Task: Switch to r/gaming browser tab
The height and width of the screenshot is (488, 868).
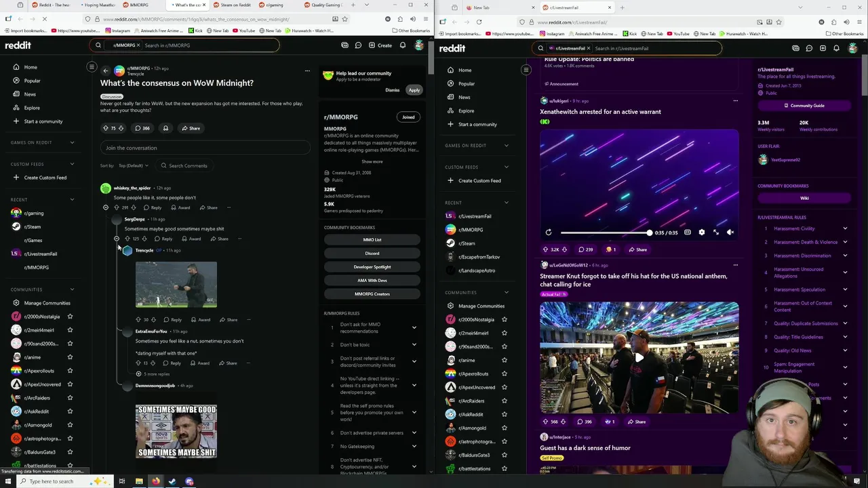Action: click(x=275, y=5)
